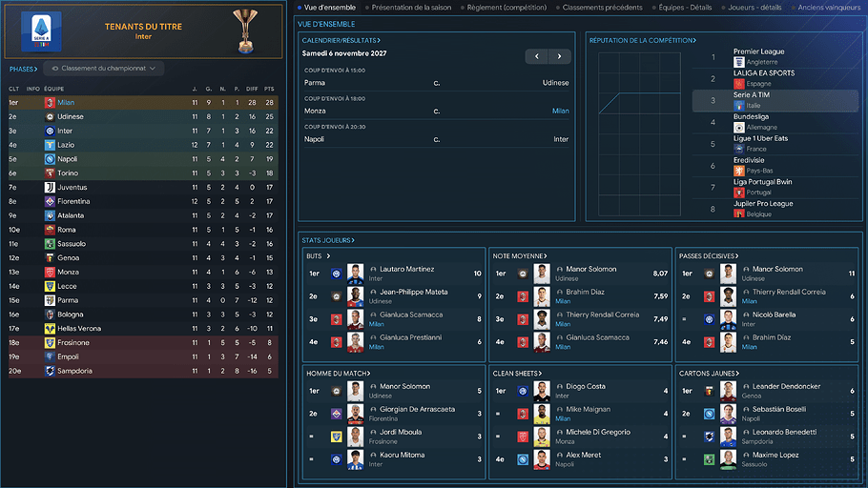Screen dimensions: 868x488
Task: Switch to Vue d'ensemble tab
Action: point(326,8)
